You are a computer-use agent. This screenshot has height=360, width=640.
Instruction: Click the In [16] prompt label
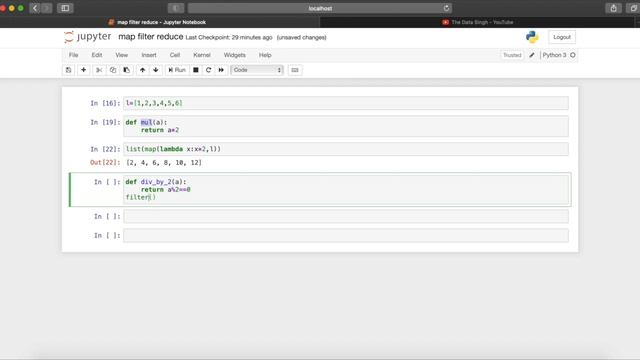[x=105, y=103]
